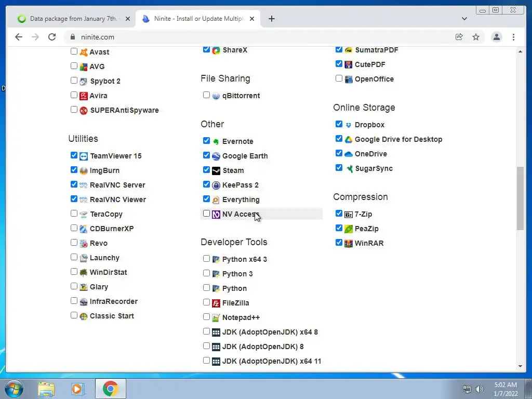Click the CDBurnerXP icon
This screenshot has height=399, width=532.
[x=84, y=229]
